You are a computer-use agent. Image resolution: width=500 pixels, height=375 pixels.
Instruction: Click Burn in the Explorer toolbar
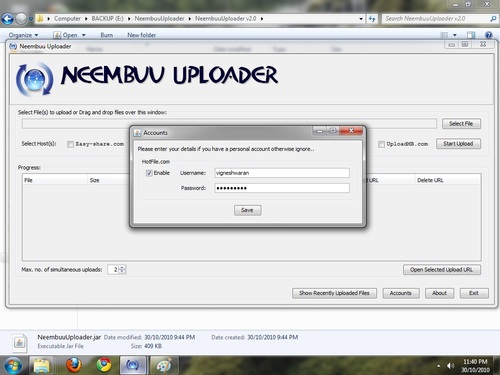tap(107, 35)
